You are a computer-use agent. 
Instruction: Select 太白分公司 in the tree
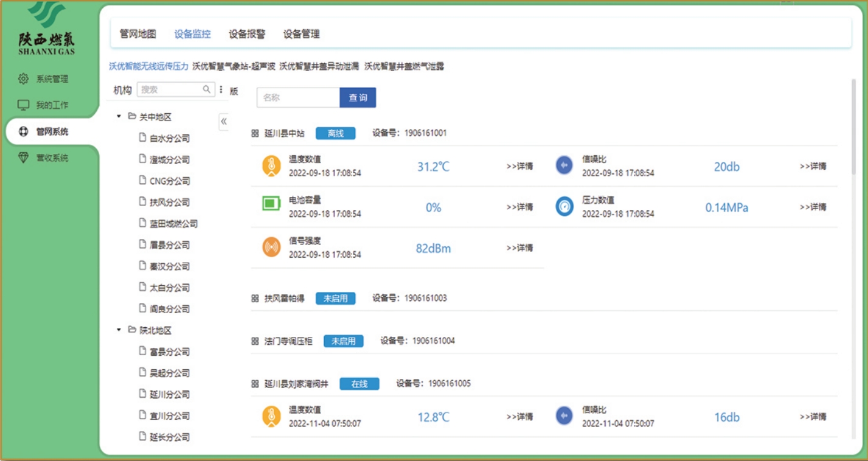point(170,288)
